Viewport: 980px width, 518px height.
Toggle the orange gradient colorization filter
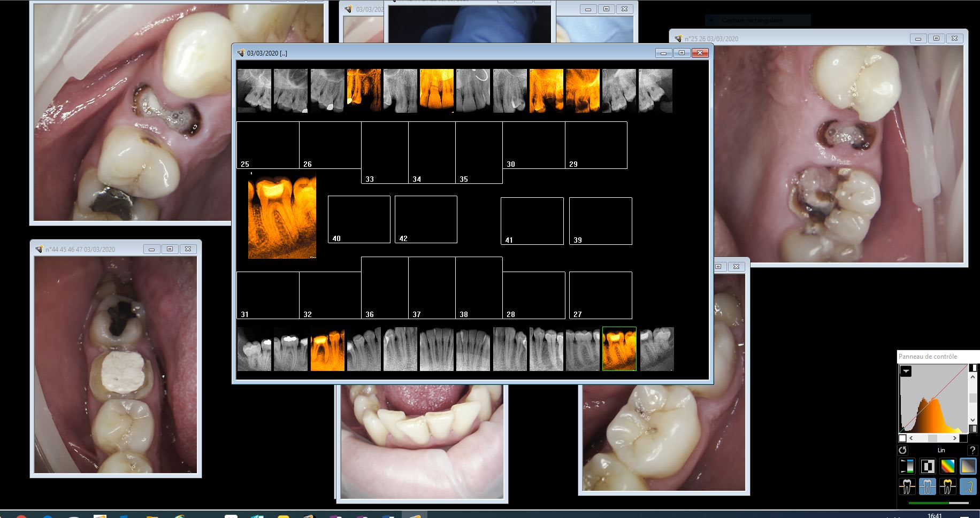968,466
